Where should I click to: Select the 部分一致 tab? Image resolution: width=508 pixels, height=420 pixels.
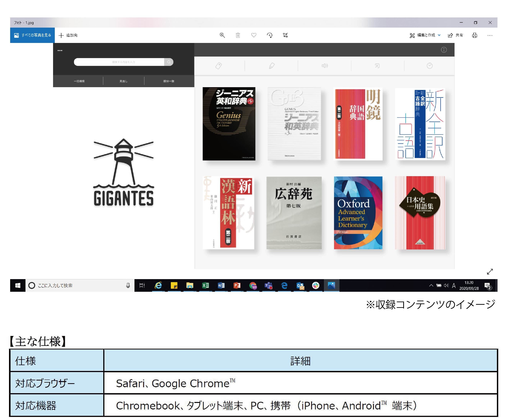pos(169,81)
